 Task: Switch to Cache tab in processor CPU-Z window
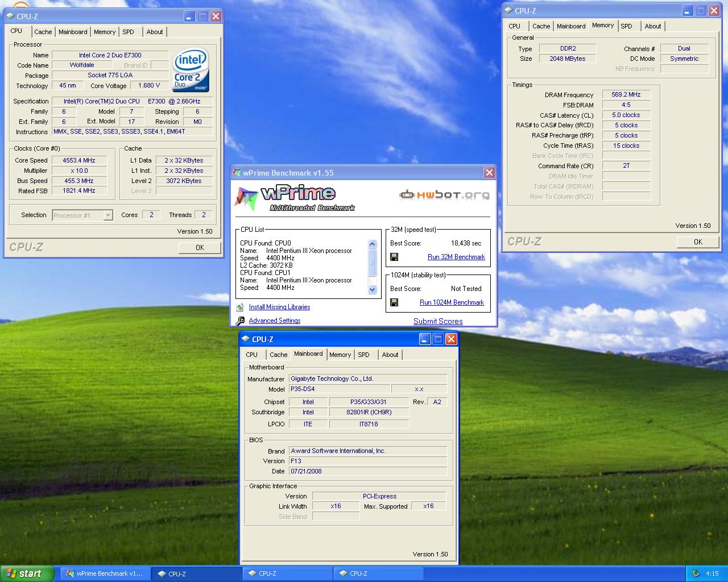click(43, 32)
